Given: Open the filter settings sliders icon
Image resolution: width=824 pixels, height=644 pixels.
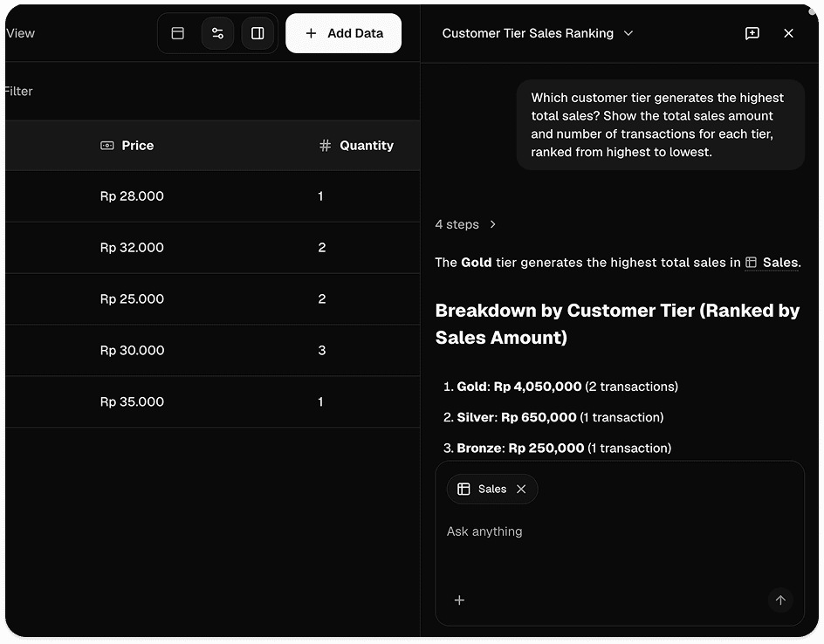Looking at the screenshot, I should click(x=217, y=33).
